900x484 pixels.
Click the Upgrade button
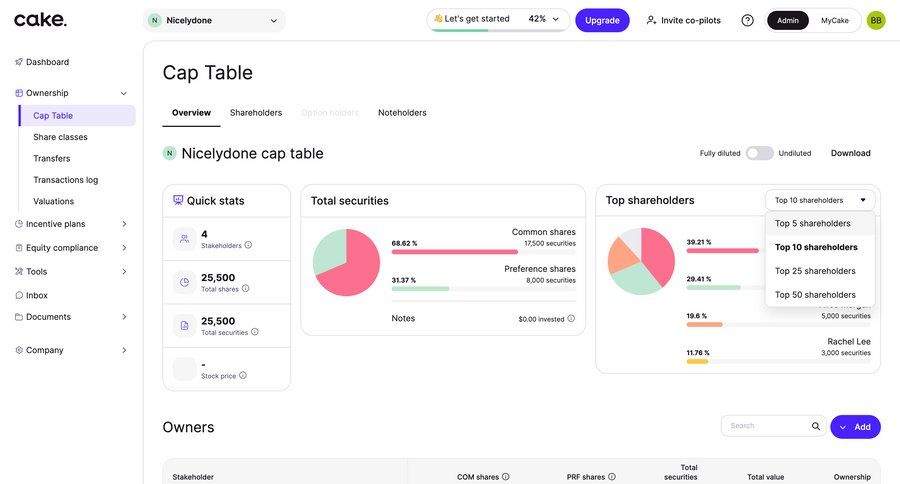(602, 20)
